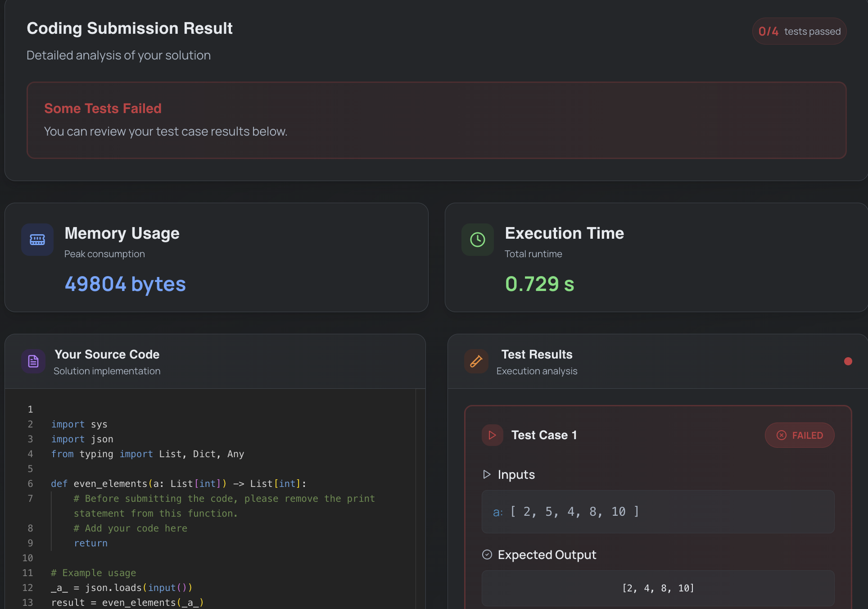
Task: Click the Test Case 1 play icon
Action: (492, 435)
